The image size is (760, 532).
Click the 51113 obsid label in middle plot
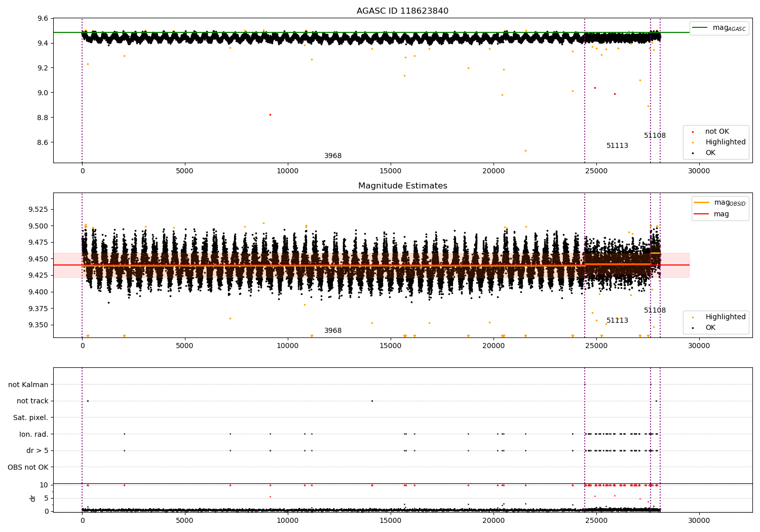(617, 321)
